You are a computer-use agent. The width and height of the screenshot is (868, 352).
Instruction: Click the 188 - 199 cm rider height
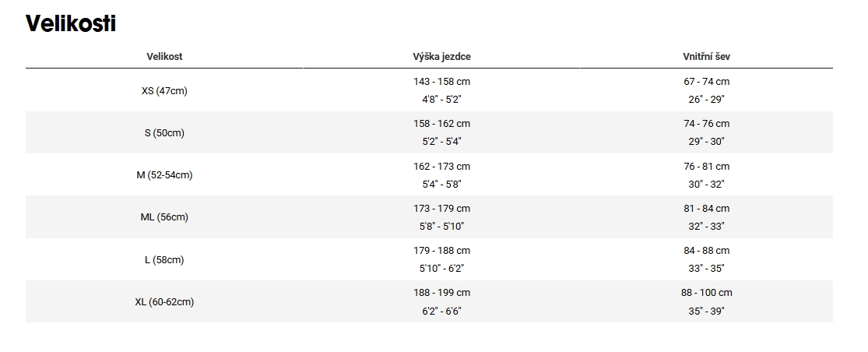[441, 292]
